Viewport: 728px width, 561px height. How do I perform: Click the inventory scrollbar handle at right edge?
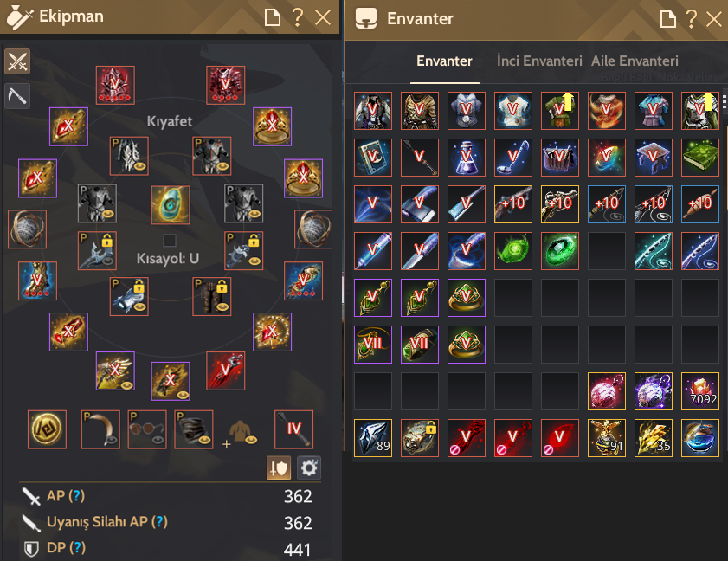pyautogui.click(x=725, y=101)
